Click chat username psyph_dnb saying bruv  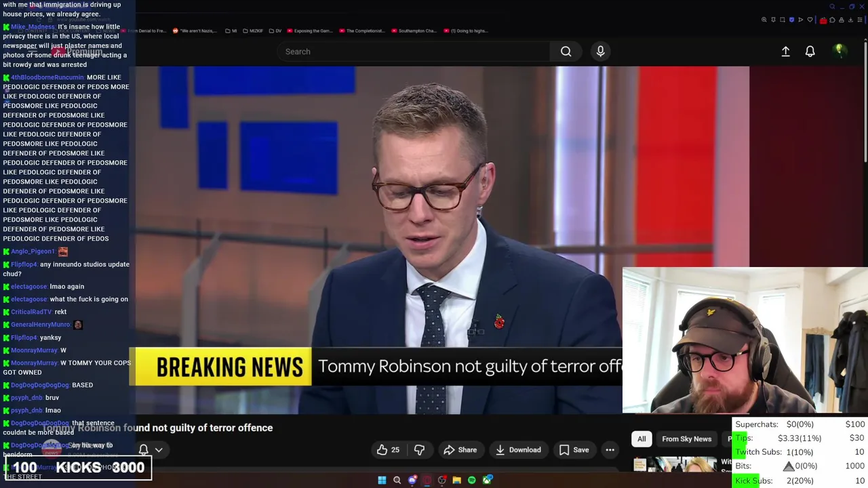tap(27, 398)
